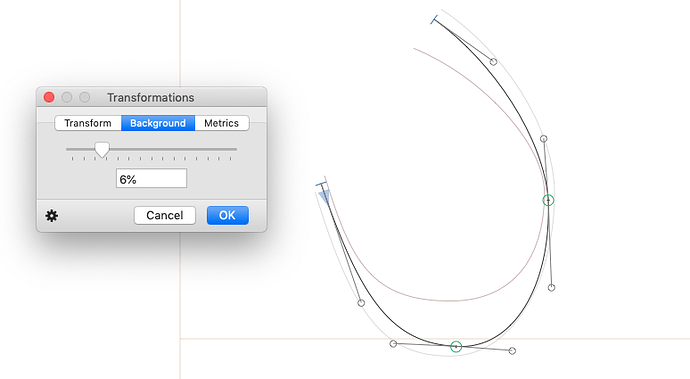
Task: Select the handle left of the bottom green node
Action: [393, 344]
